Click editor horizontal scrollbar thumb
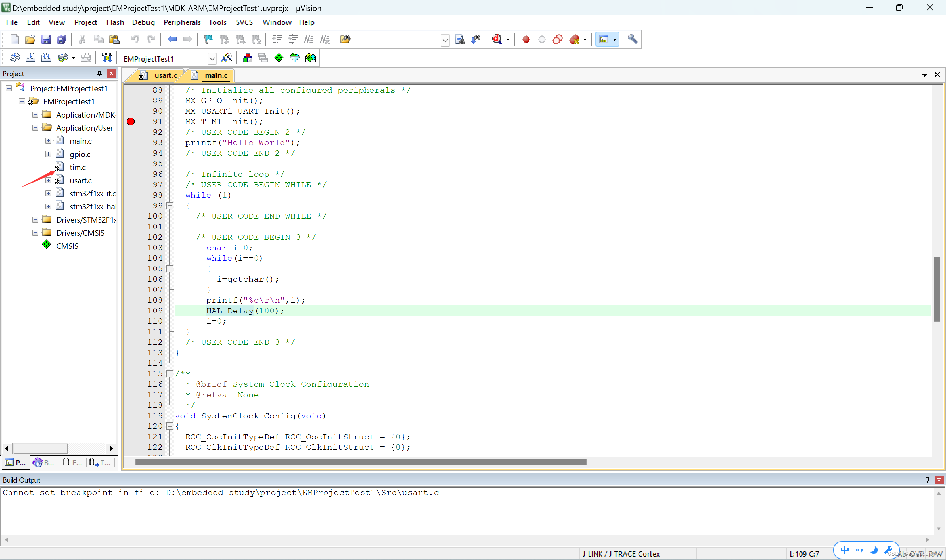This screenshot has width=946, height=560. tap(361, 462)
